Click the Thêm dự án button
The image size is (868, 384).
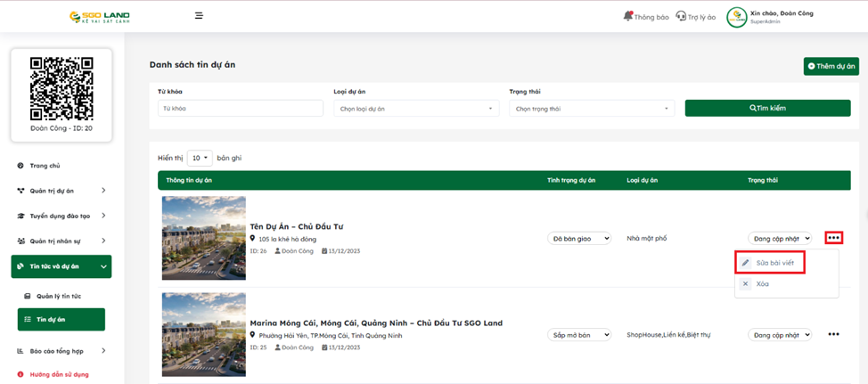click(x=831, y=67)
